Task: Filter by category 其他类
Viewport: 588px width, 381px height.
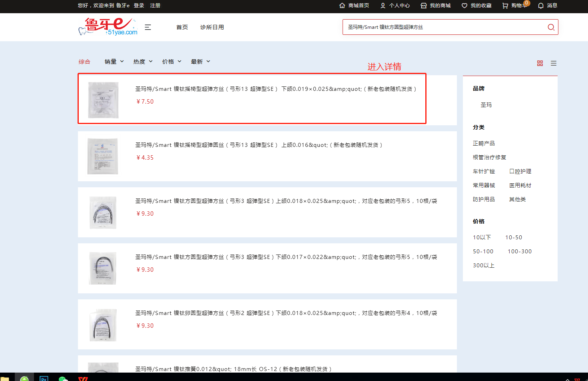Action: tap(517, 199)
